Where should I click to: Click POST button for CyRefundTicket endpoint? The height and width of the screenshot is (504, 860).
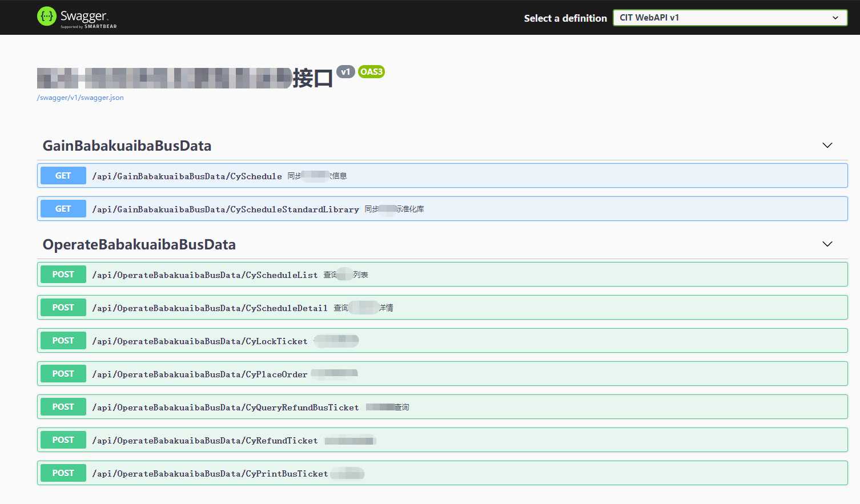point(63,440)
